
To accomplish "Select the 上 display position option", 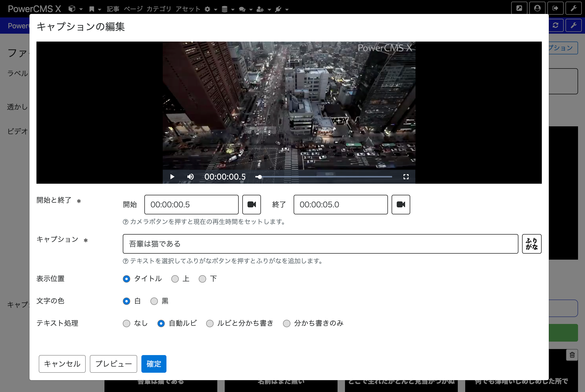I will tap(175, 279).
